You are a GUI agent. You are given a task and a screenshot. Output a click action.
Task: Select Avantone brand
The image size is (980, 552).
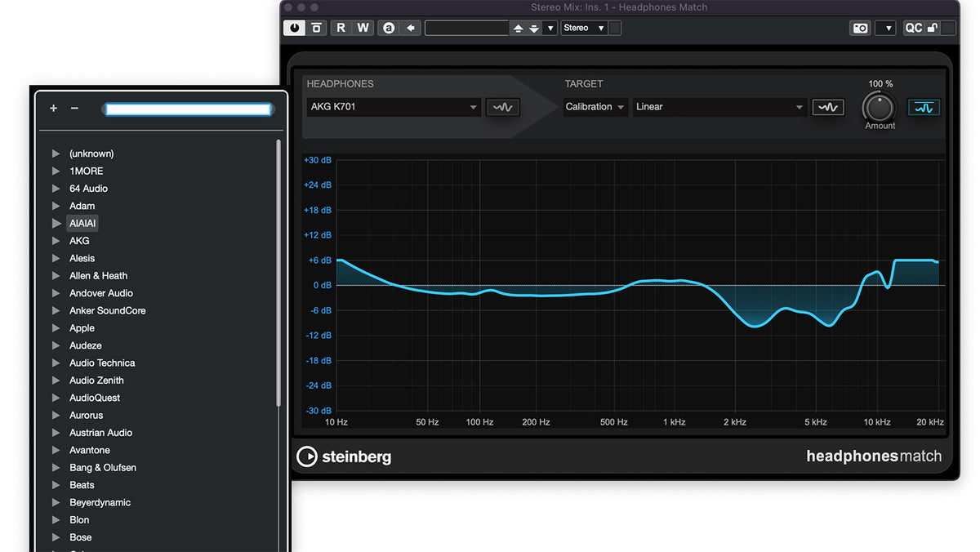click(x=90, y=450)
